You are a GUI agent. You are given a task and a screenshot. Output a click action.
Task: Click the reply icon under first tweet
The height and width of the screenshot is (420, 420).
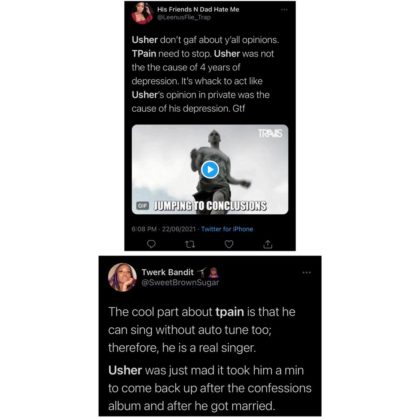151,244
